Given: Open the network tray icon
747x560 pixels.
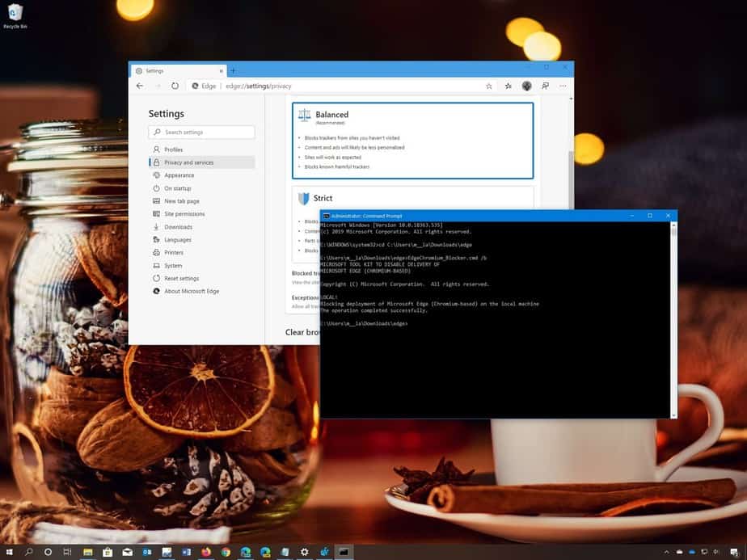Looking at the screenshot, I should pos(704,553).
